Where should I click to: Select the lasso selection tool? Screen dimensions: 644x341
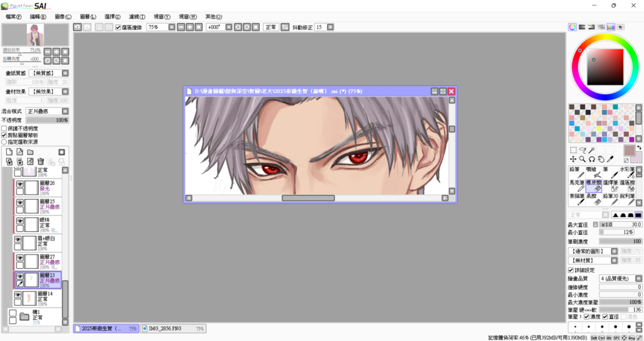(582, 150)
